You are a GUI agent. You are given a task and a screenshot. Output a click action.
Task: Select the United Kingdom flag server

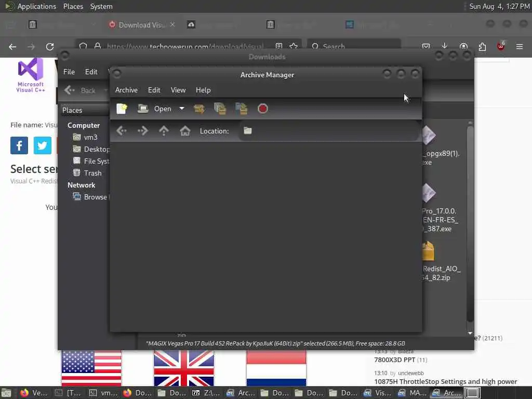183,368
